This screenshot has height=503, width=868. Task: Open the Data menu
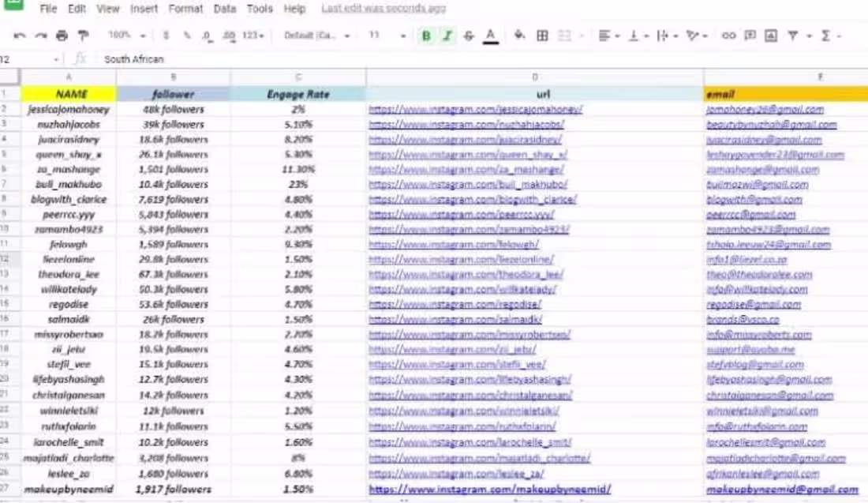(x=224, y=9)
